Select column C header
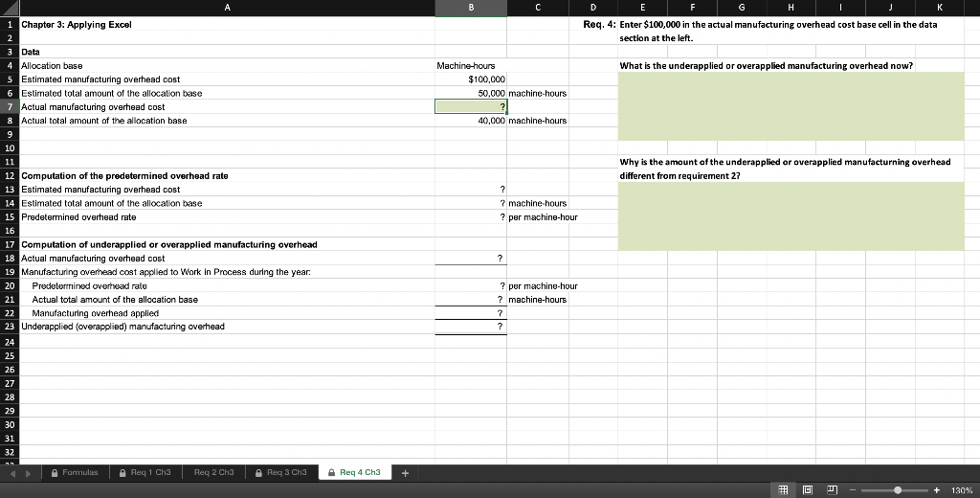Viewport: 980px width, 498px height. pyautogui.click(x=538, y=8)
